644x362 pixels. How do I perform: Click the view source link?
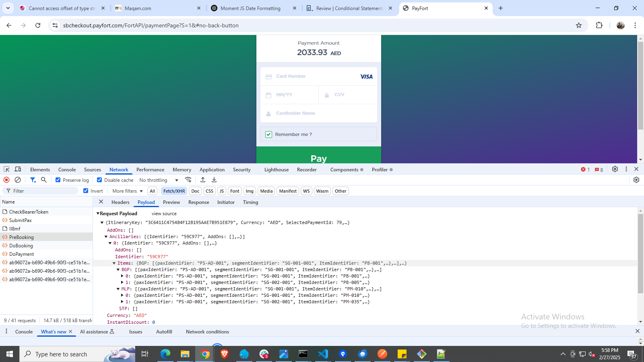point(164,214)
